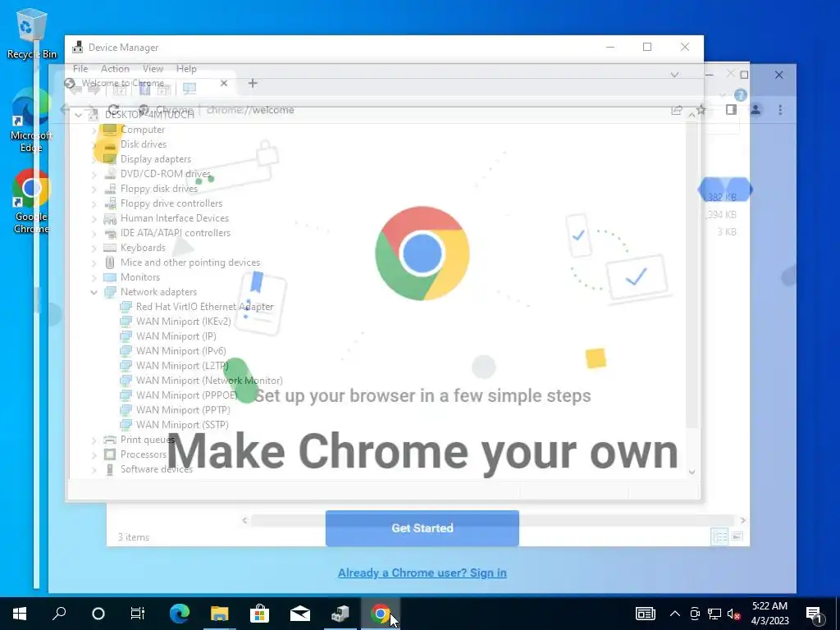Open the notification center icon
The image size is (840, 630).
(x=814, y=614)
